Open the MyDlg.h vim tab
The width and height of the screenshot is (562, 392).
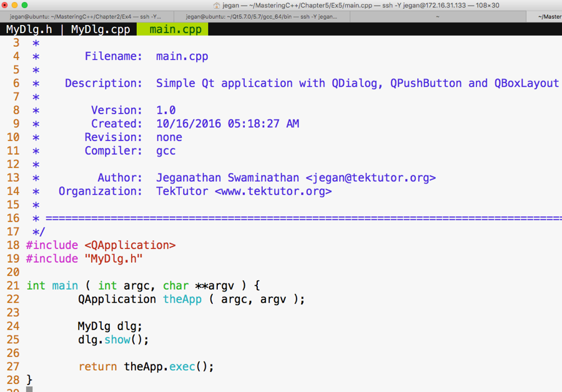(x=29, y=29)
